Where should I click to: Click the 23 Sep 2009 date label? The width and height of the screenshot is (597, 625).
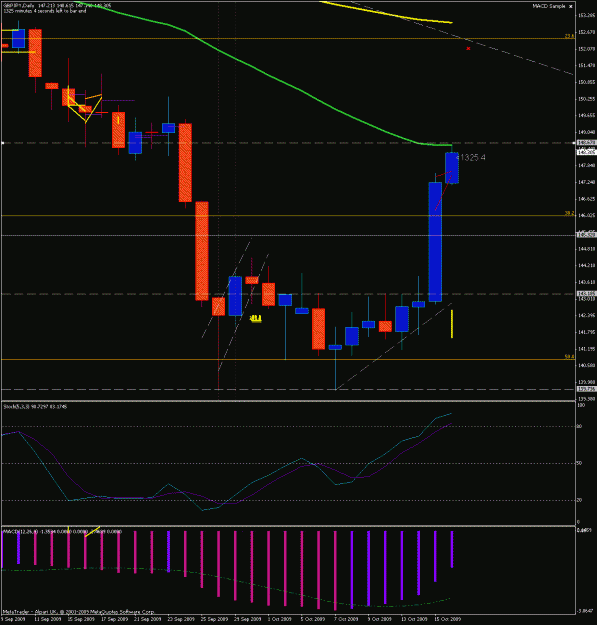pos(181,619)
